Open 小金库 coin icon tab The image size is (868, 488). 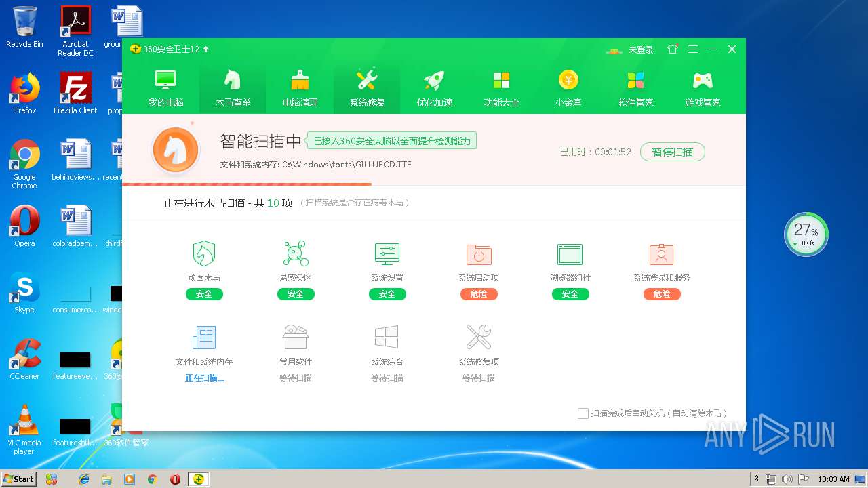(568, 89)
